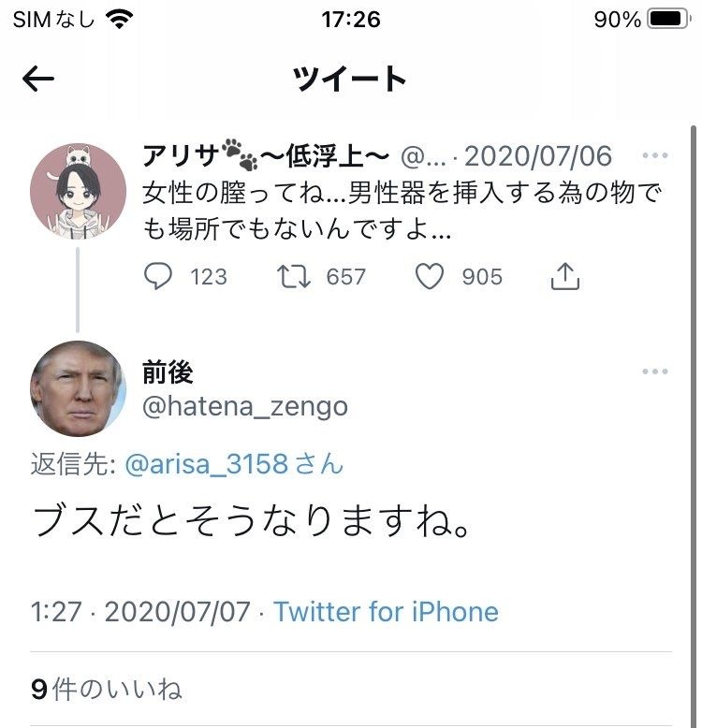This screenshot has height=728, width=702.
Task: Open the more options dots beside the 前後 reply
Action: point(654,372)
